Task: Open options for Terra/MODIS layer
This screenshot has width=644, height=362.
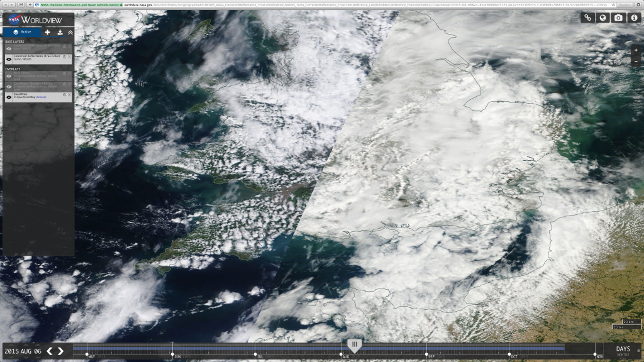Action: click(65, 57)
